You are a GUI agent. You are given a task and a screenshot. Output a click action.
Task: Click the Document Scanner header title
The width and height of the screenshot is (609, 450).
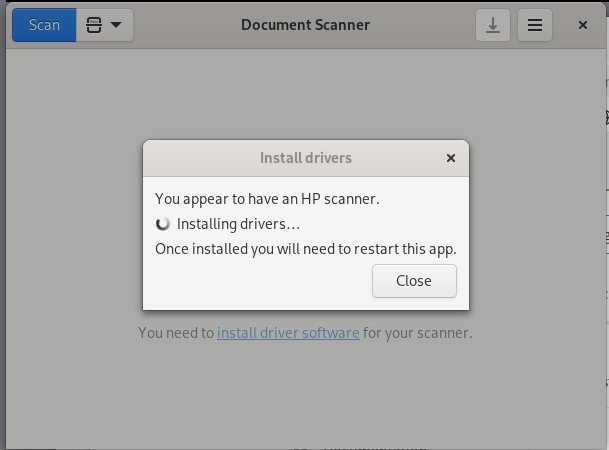pos(305,25)
